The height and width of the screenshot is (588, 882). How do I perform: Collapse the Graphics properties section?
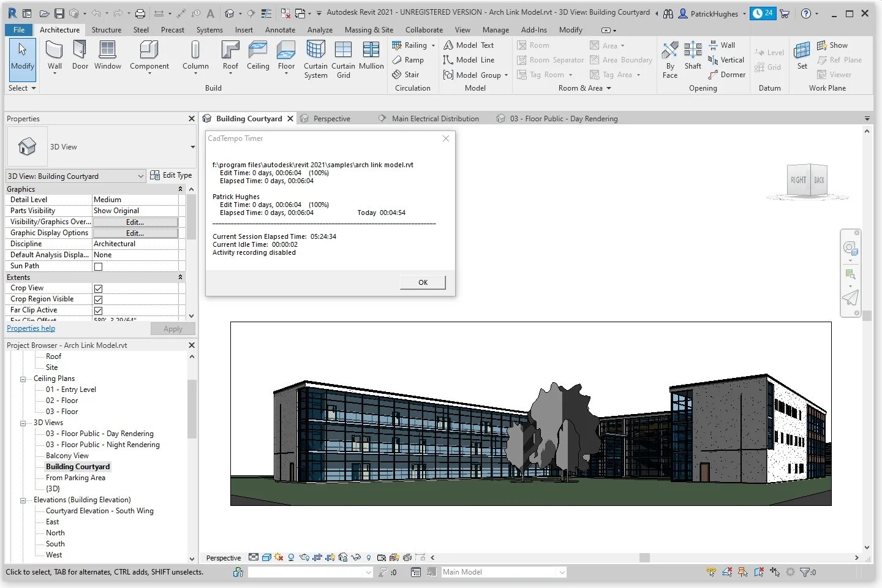(x=180, y=189)
